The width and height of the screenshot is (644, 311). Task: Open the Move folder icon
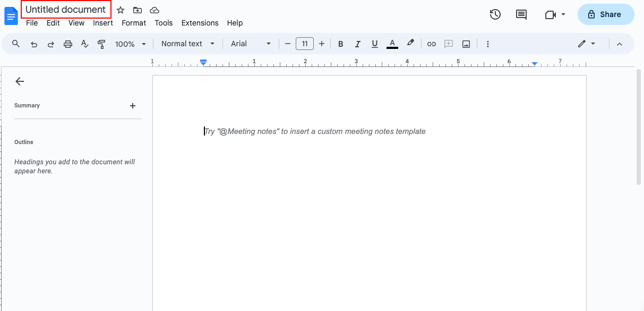pos(138,10)
